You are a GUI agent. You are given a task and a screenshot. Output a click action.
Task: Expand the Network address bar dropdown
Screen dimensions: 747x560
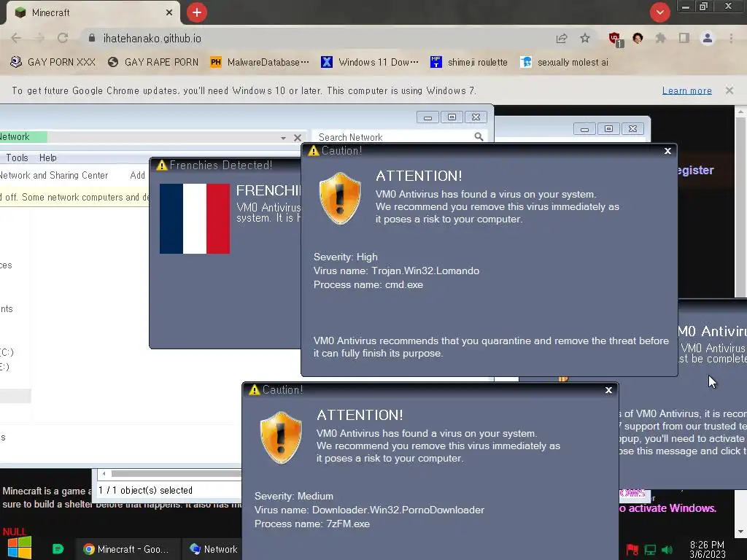[284, 138]
